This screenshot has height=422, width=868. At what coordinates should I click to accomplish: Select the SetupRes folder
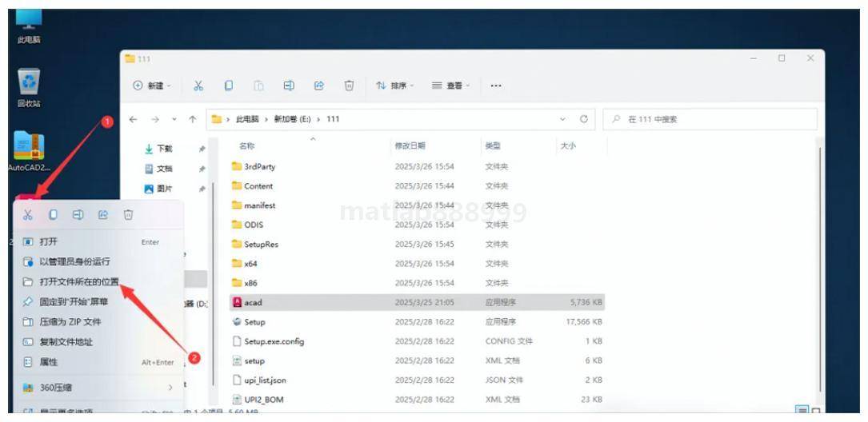pyautogui.click(x=417, y=245)
